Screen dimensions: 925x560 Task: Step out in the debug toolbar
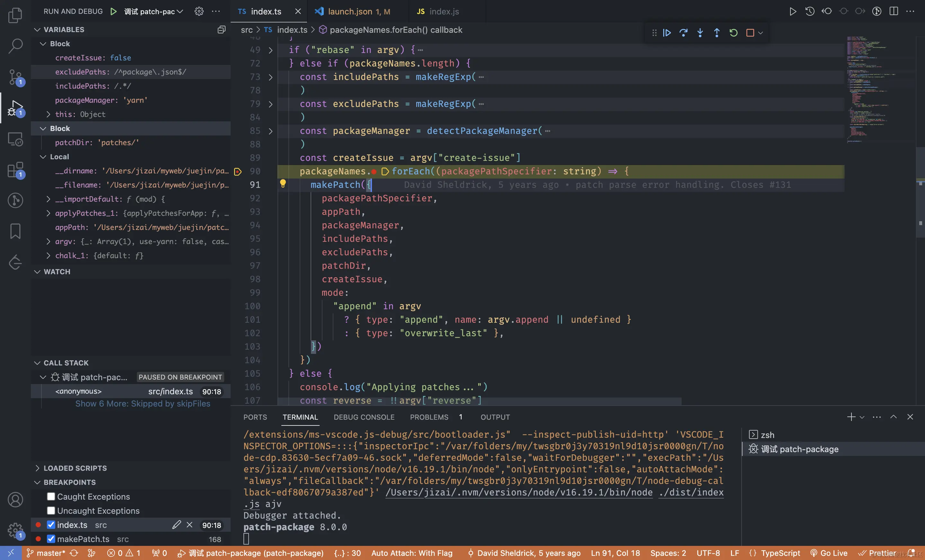717,33
